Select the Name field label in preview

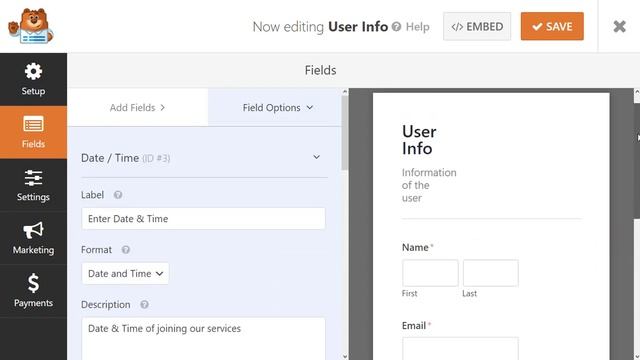[415, 247]
